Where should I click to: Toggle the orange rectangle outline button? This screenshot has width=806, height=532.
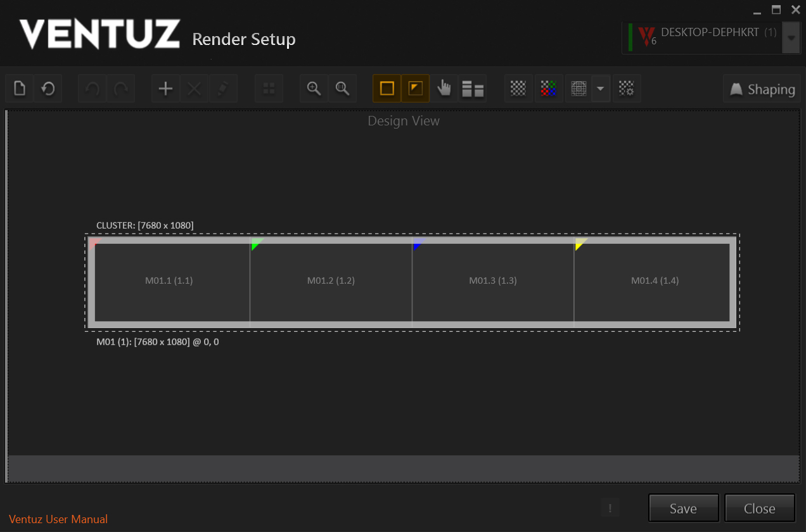[x=387, y=89]
